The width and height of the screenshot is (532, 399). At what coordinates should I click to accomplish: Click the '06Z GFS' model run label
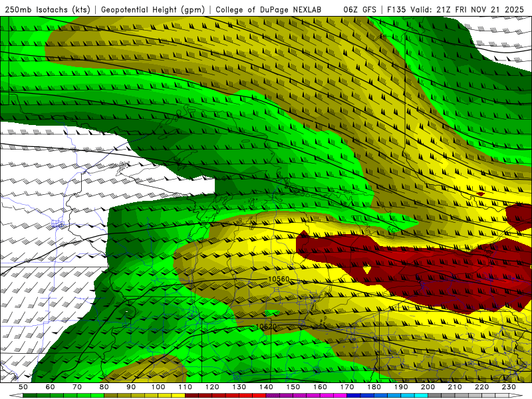(x=360, y=9)
